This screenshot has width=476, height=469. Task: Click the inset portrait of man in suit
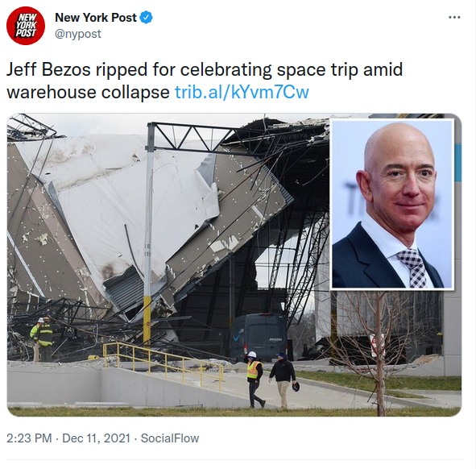click(392, 204)
